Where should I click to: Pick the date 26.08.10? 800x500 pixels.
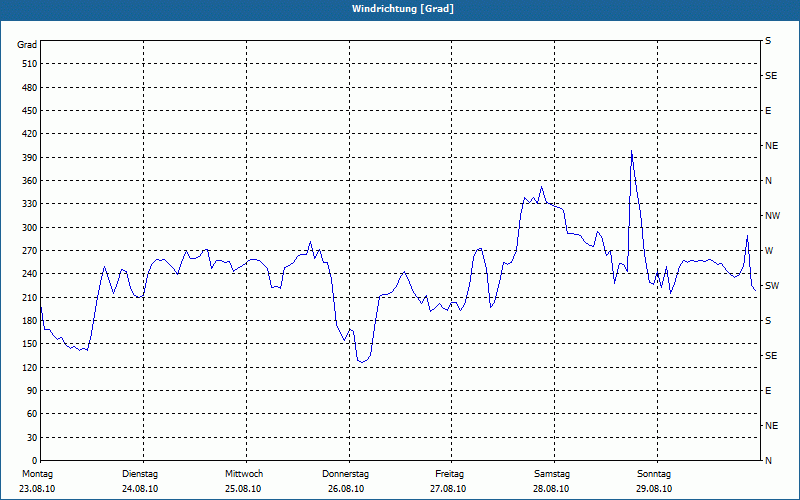[346, 489]
